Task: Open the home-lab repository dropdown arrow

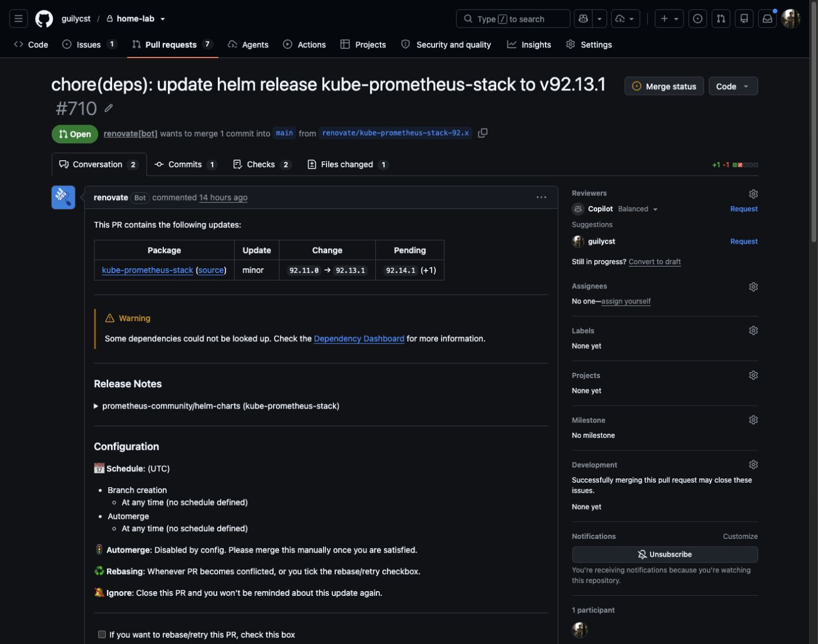Action: coord(163,19)
